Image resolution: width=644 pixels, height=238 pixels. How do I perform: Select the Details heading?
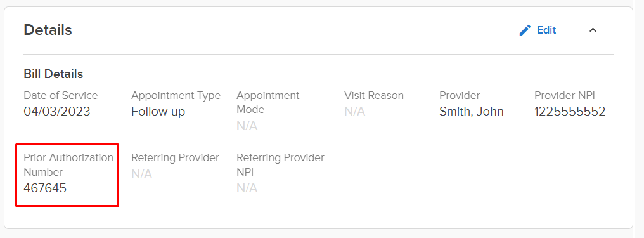pyautogui.click(x=48, y=30)
